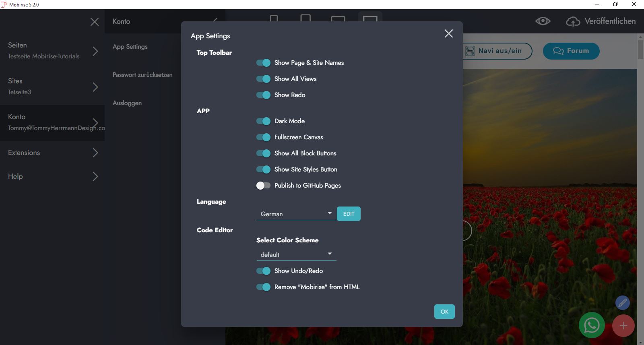Click the Veröffentlichen cloud upload icon
Viewport: 644px width, 345px height.
[x=573, y=21]
